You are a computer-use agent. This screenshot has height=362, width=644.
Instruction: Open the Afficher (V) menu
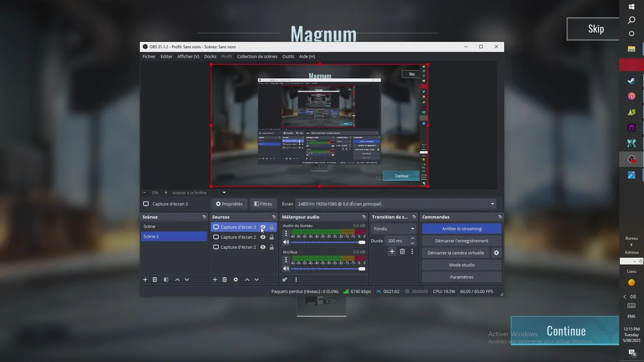188,56
